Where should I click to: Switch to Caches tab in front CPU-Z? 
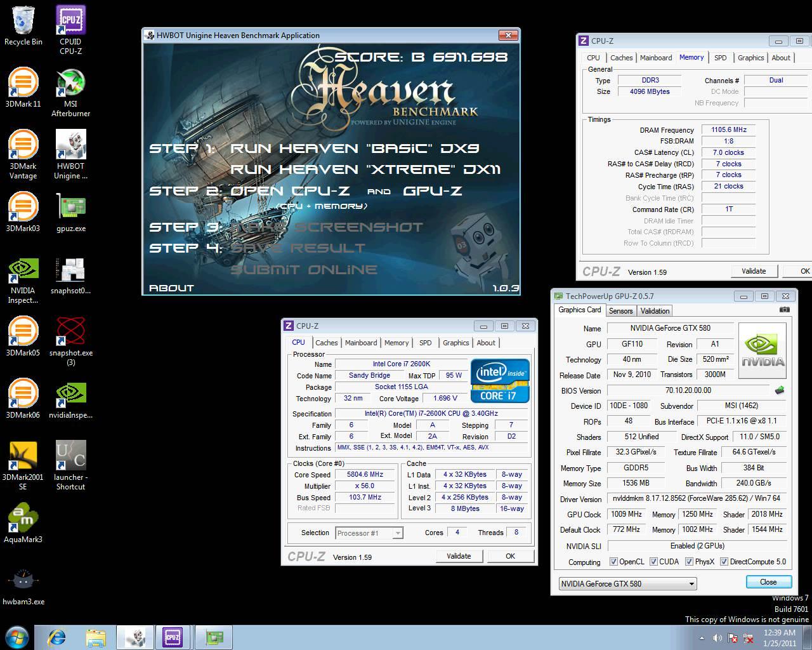(327, 343)
